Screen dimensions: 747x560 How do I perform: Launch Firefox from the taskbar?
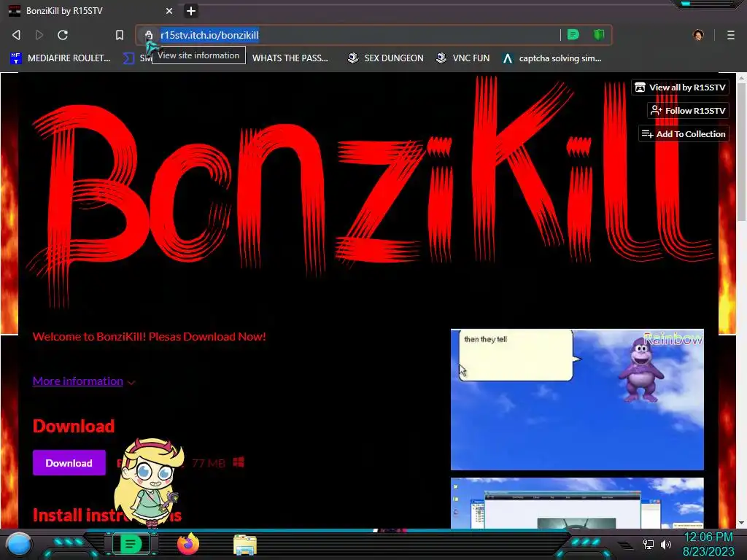(x=188, y=544)
